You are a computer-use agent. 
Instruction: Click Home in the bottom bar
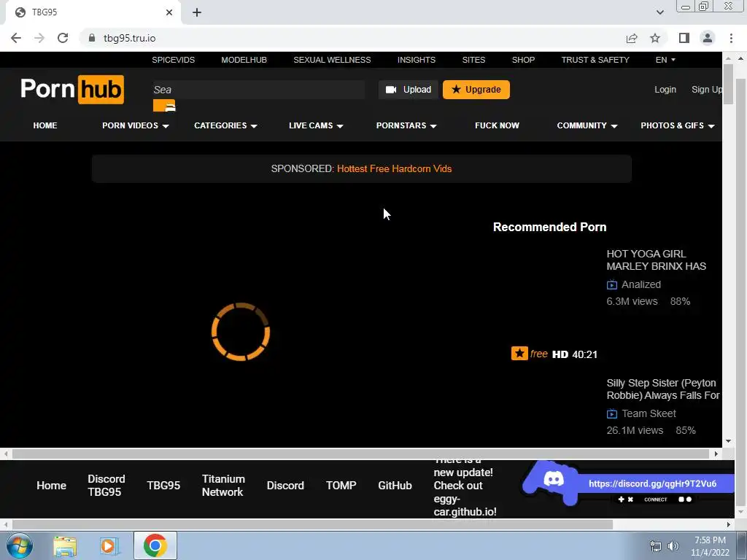[52, 486]
